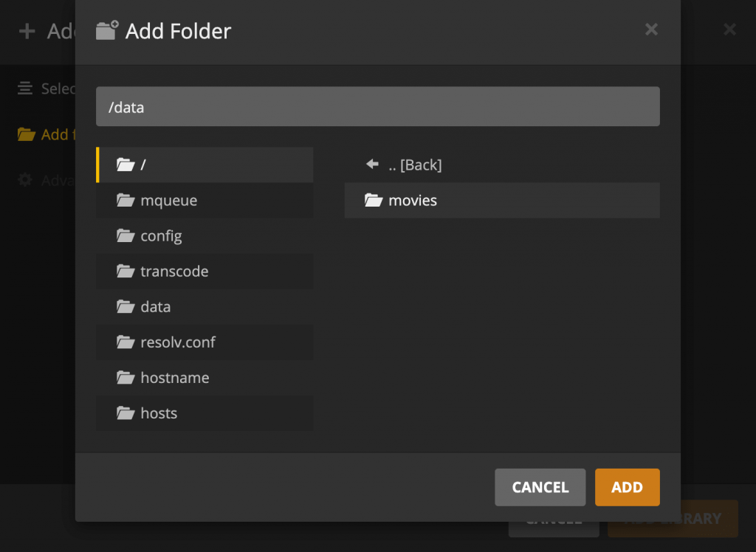The width and height of the screenshot is (756, 552).
Task: Click the /data path input field
Action: pyautogui.click(x=377, y=107)
